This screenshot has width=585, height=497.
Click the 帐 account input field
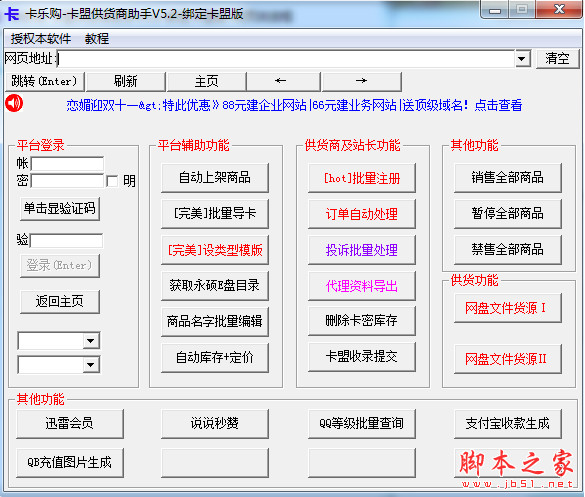(x=67, y=163)
